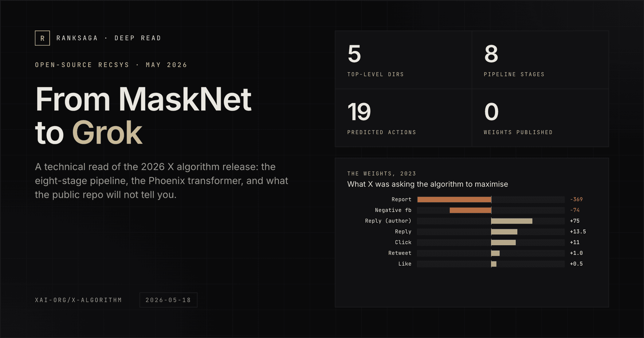Viewport: 644px width, 338px height.
Task: Click the 'Retweet' row label
Action: coord(400,253)
